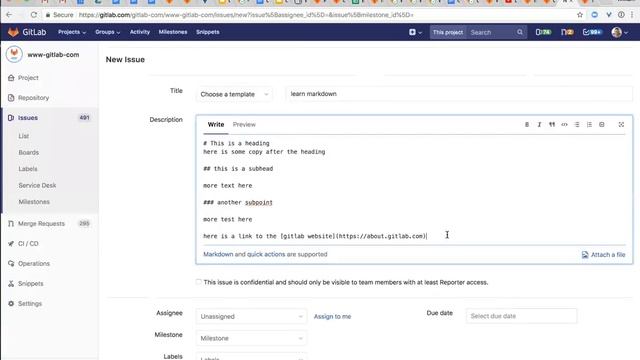This screenshot has width=640, height=360.
Task: Reload the page in the browser
Action: click(33, 15)
